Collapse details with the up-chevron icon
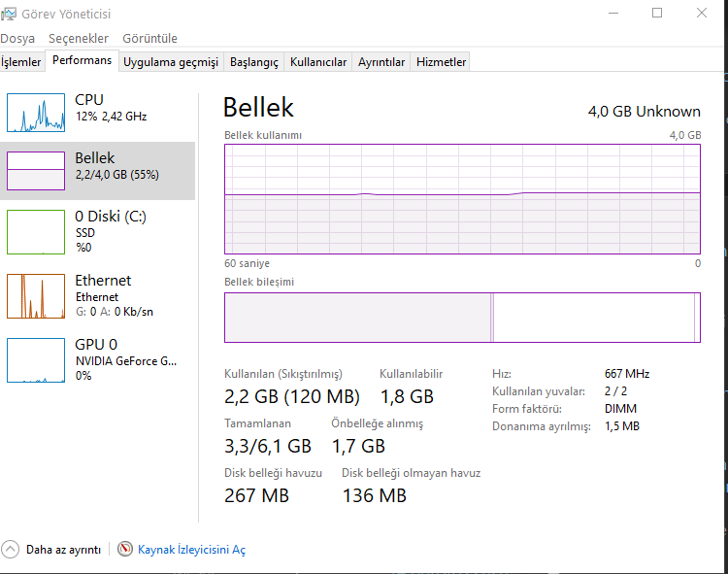 pos(11,550)
